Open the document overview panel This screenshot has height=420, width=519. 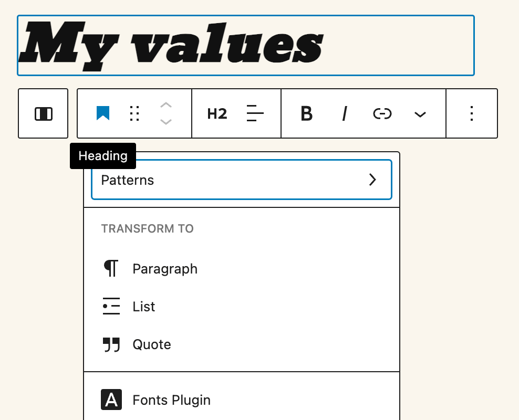43,113
